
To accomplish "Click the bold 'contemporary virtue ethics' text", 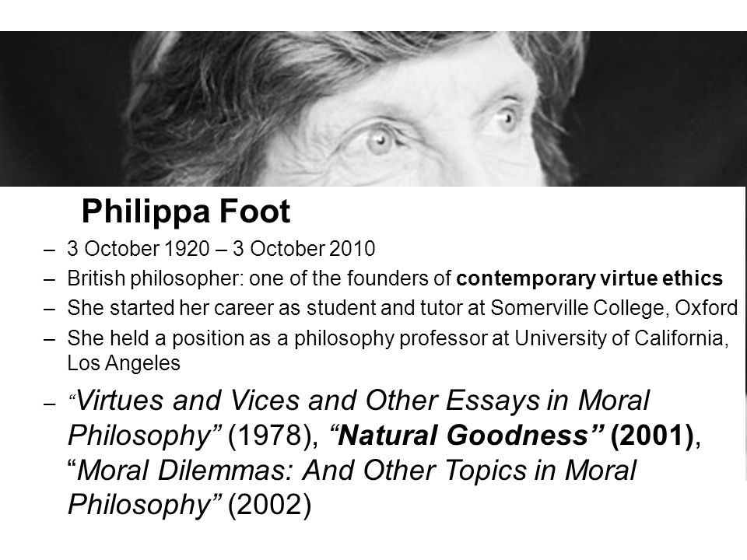I will [x=590, y=278].
